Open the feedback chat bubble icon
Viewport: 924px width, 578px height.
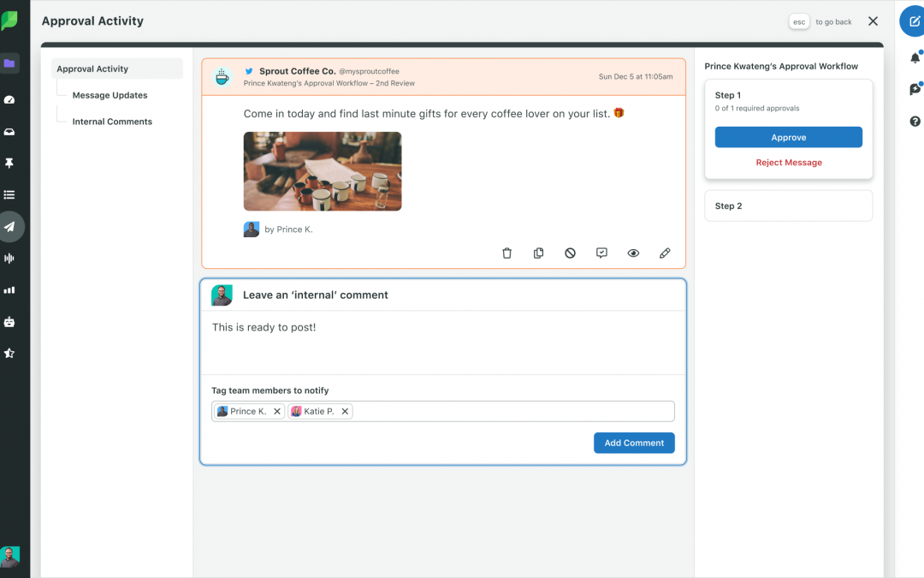click(915, 89)
